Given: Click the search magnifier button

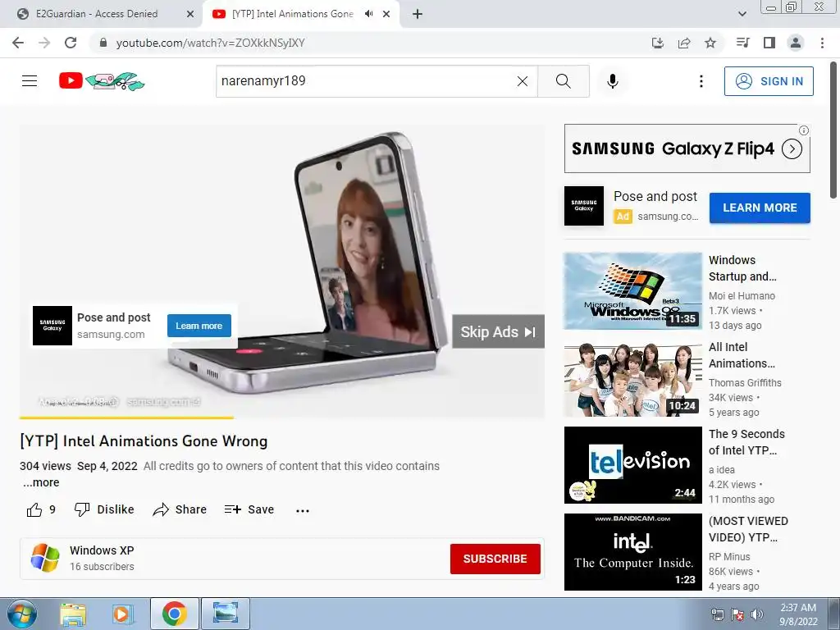Looking at the screenshot, I should click(x=564, y=81).
